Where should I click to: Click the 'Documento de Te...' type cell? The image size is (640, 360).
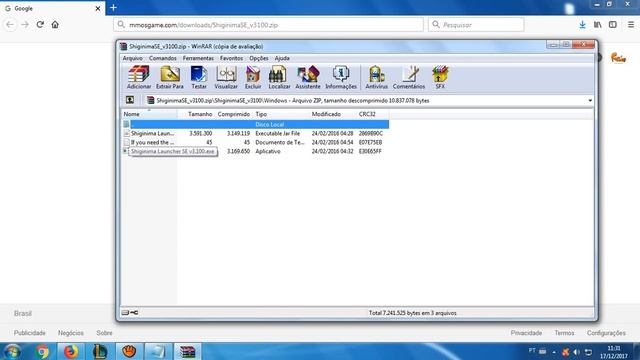tap(280, 142)
